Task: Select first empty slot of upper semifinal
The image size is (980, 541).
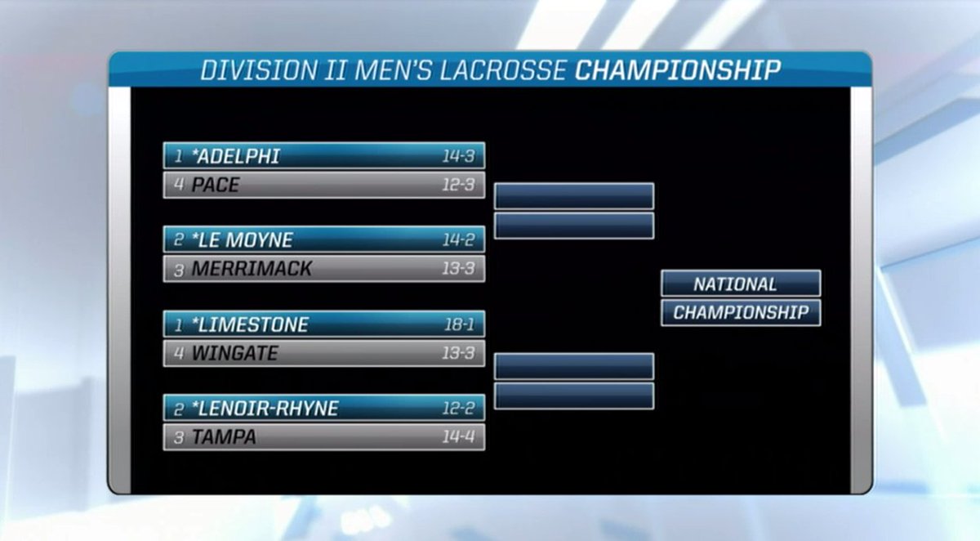Action: tap(574, 196)
